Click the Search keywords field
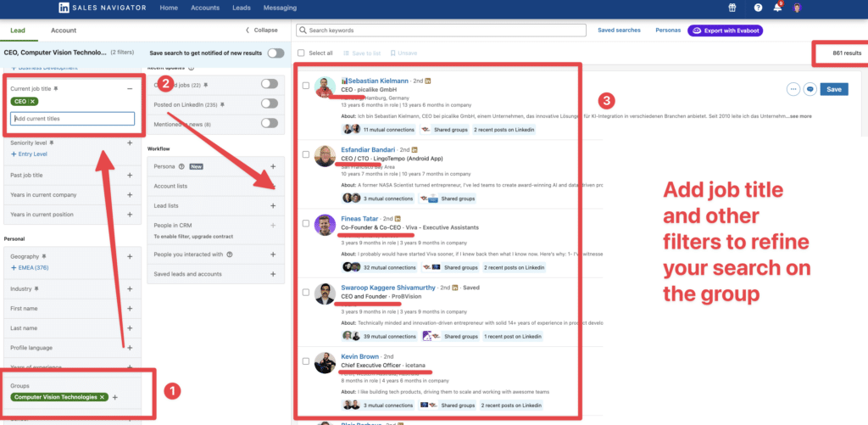This screenshot has width=868, height=425. [441, 31]
